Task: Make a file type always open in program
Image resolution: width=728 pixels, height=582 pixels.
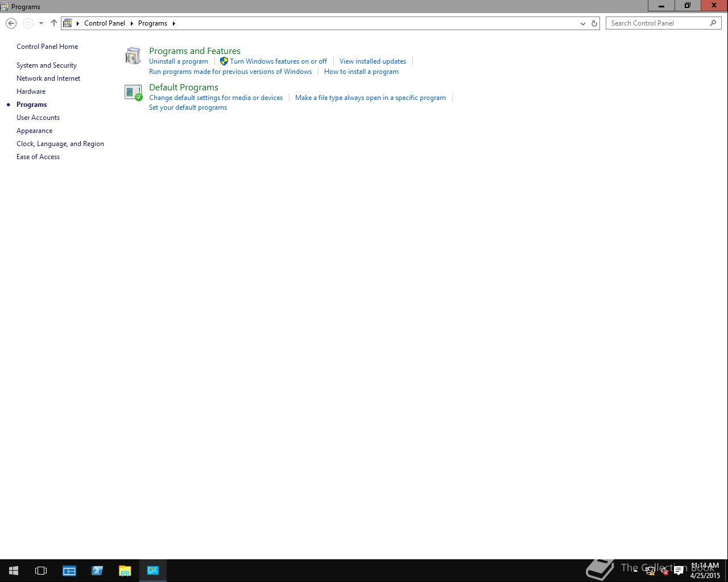Action: click(x=370, y=98)
